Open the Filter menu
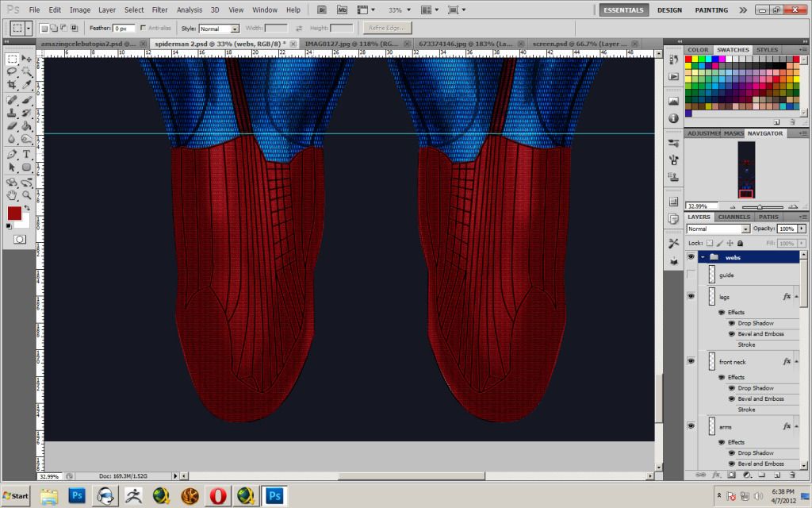 tap(159, 10)
